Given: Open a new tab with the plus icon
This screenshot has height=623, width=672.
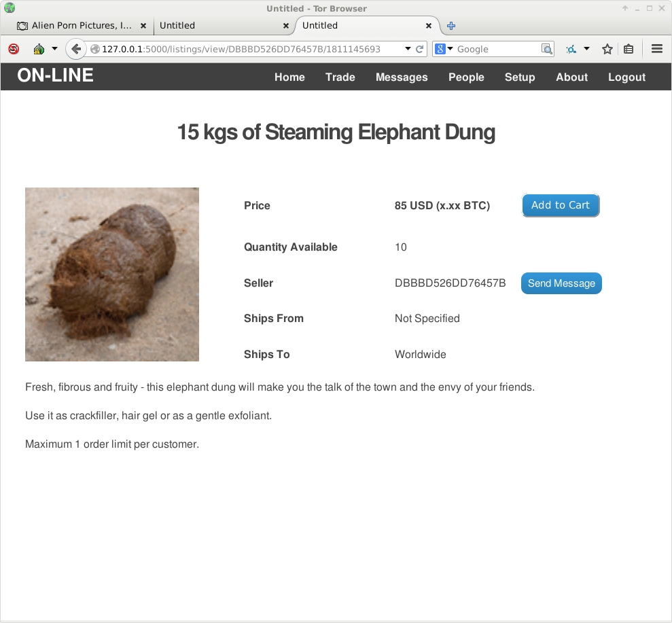Looking at the screenshot, I should (451, 26).
